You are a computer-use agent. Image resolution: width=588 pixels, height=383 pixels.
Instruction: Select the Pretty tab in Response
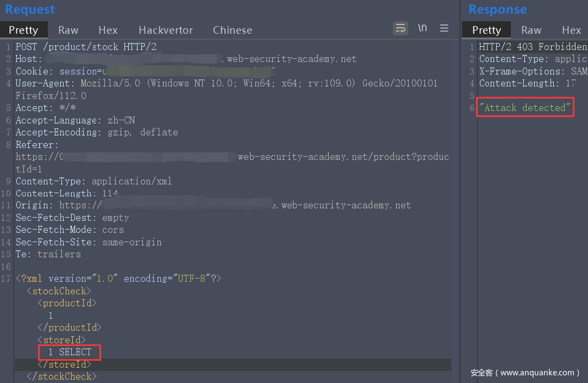pos(486,30)
